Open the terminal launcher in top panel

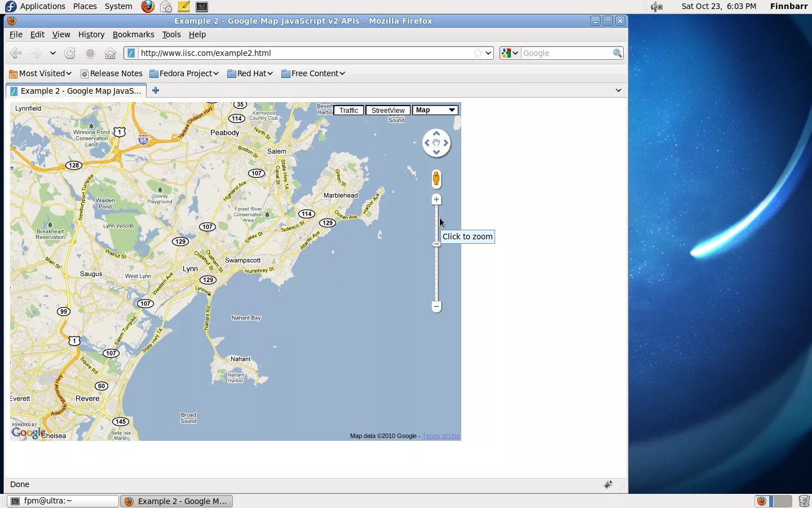click(202, 7)
